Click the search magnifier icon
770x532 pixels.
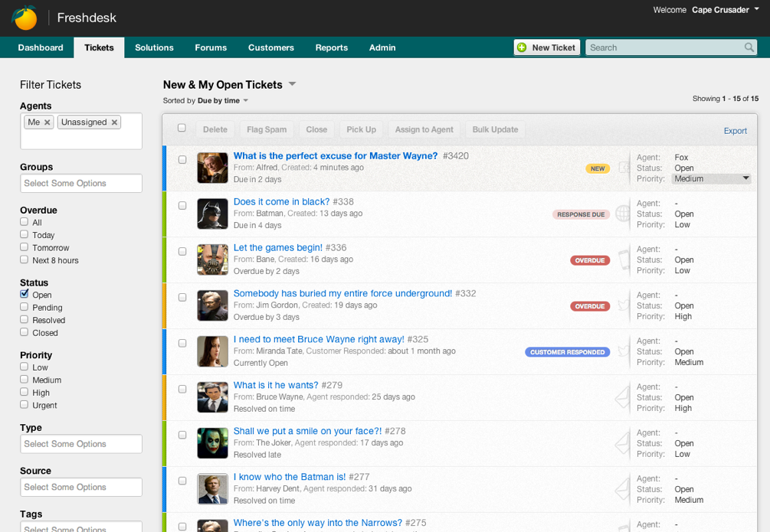[749, 47]
